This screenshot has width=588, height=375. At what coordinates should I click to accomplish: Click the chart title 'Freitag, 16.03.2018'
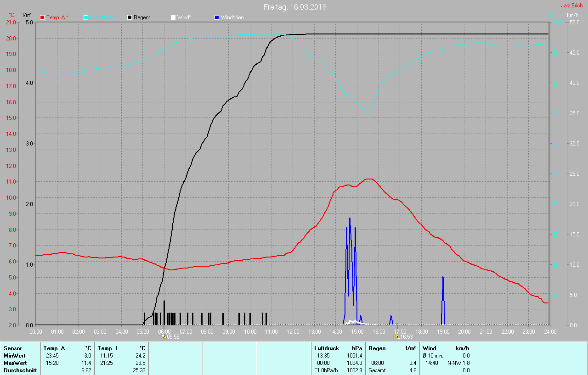pos(295,7)
